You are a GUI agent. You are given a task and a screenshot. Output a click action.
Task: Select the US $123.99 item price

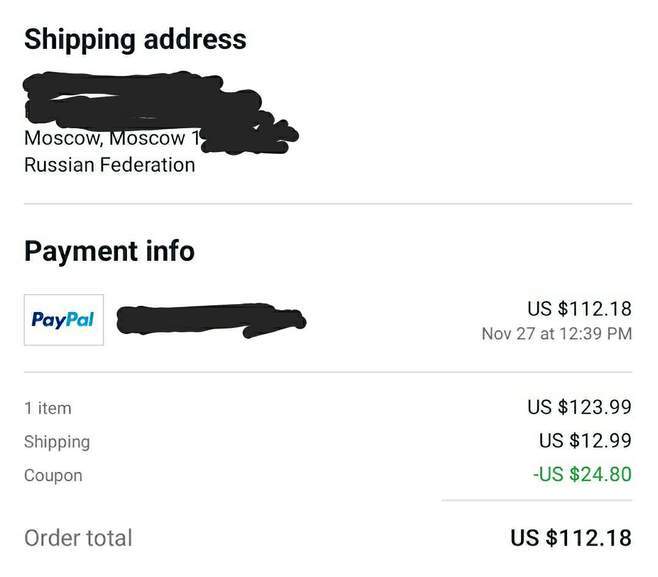pyautogui.click(x=579, y=407)
